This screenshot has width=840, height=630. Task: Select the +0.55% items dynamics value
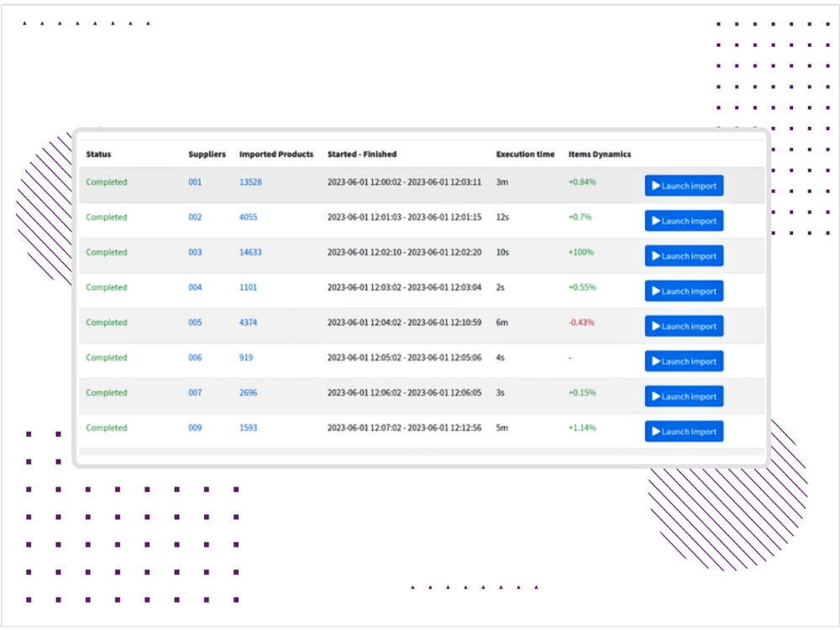click(x=582, y=287)
